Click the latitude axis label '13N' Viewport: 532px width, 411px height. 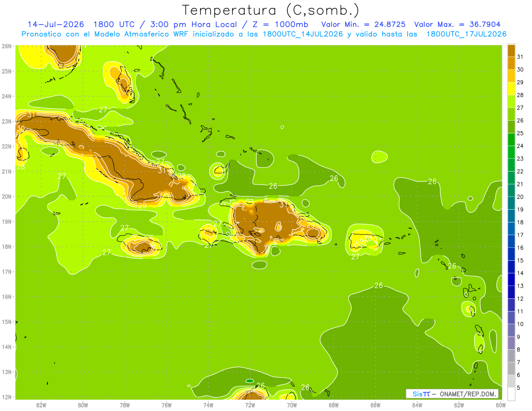pyautogui.click(x=6, y=372)
